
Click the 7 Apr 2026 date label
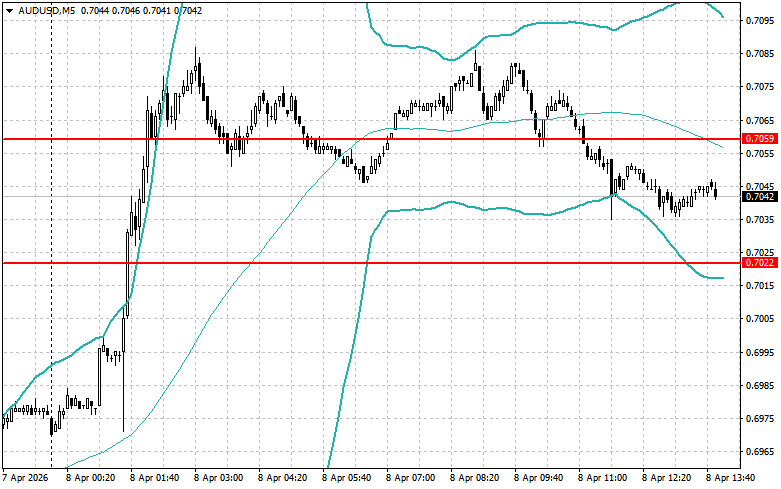click(25, 478)
